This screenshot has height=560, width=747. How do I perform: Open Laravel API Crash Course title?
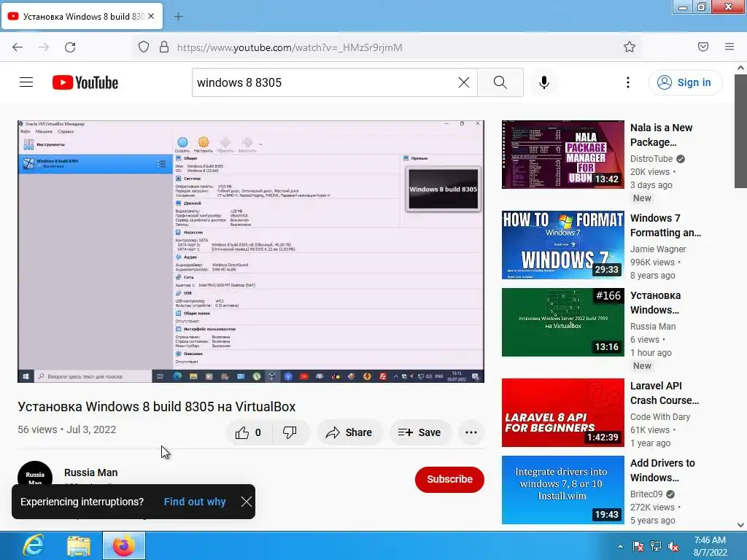[x=665, y=393]
